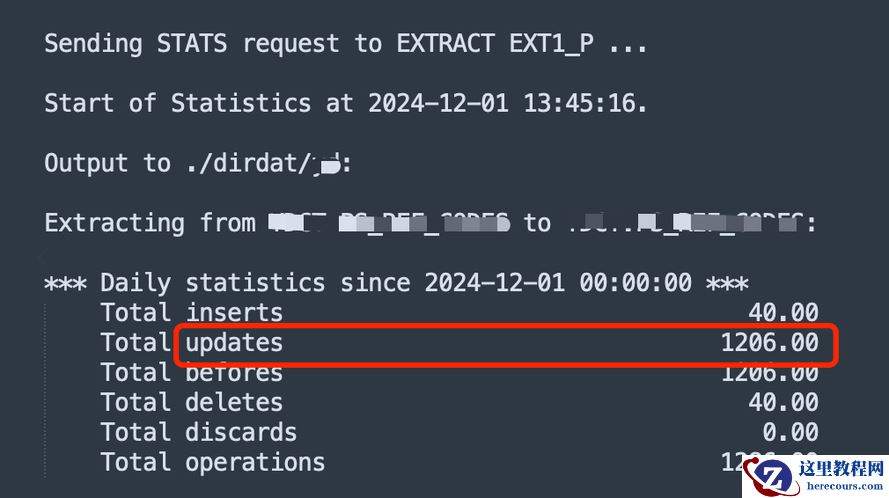Click the highlighted Total updates label
The height and width of the screenshot is (498, 889).
[191, 343]
